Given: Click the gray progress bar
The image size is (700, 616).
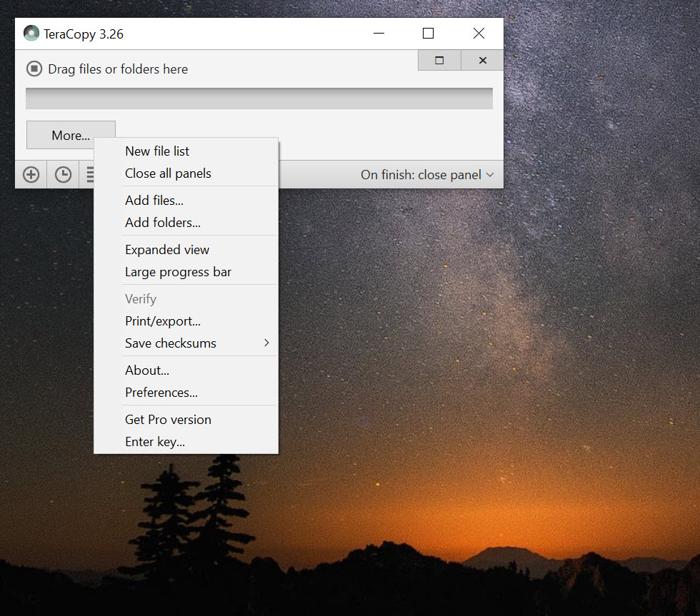Looking at the screenshot, I should tap(259, 98).
